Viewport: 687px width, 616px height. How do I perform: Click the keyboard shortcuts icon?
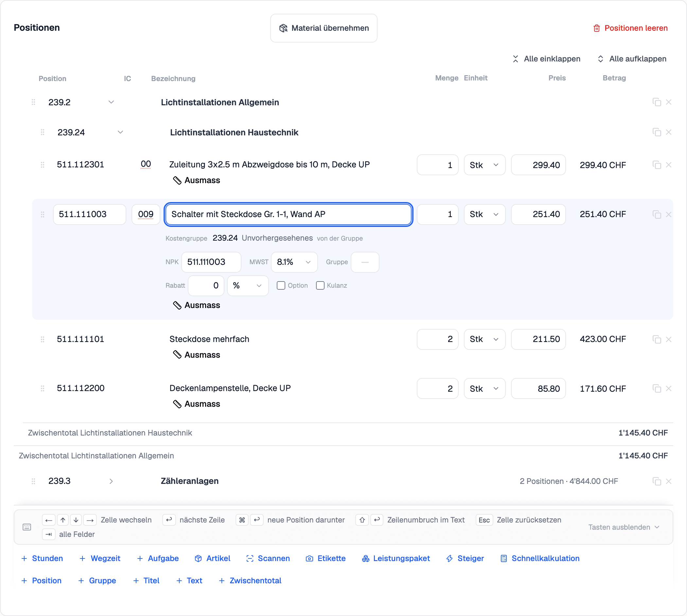point(27,527)
